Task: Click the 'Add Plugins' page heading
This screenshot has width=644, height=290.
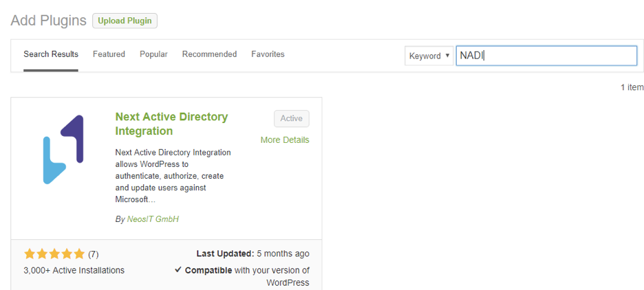Action: tap(48, 21)
